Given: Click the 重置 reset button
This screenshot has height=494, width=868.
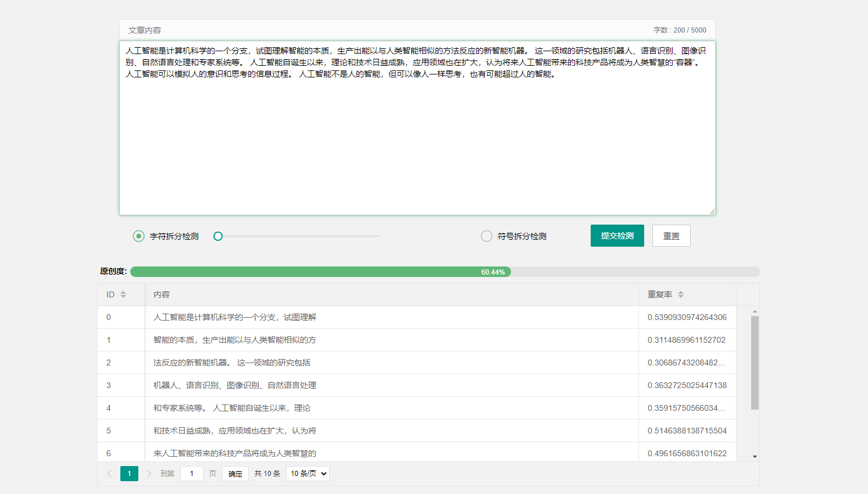Looking at the screenshot, I should tap(671, 236).
